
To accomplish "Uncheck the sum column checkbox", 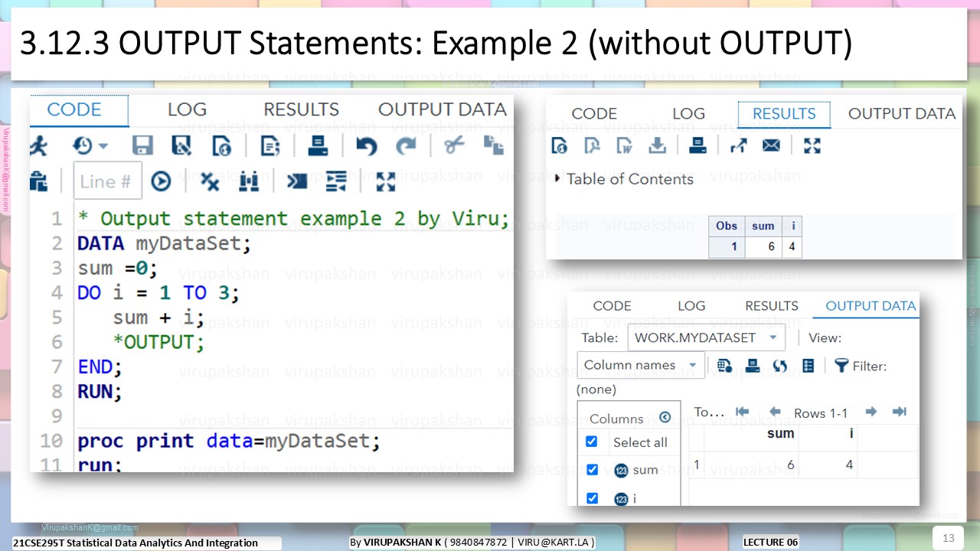I will pos(591,470).
